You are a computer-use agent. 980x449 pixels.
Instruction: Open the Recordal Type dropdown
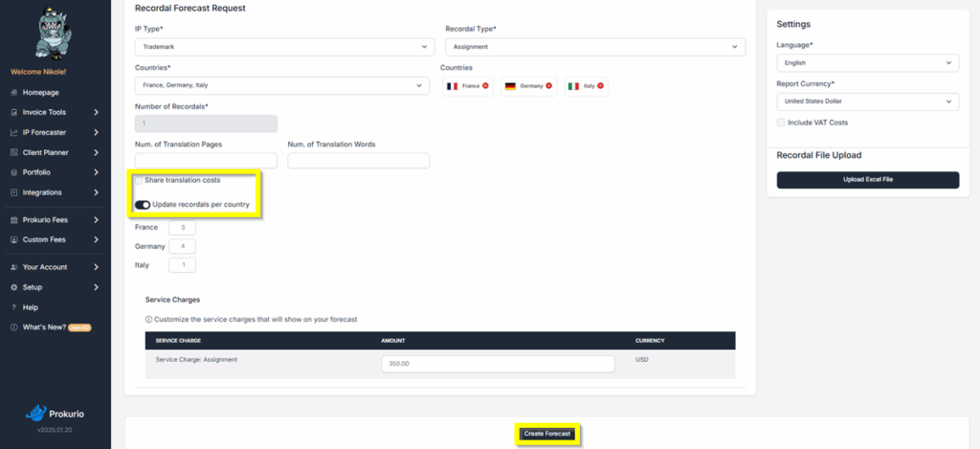594,46
